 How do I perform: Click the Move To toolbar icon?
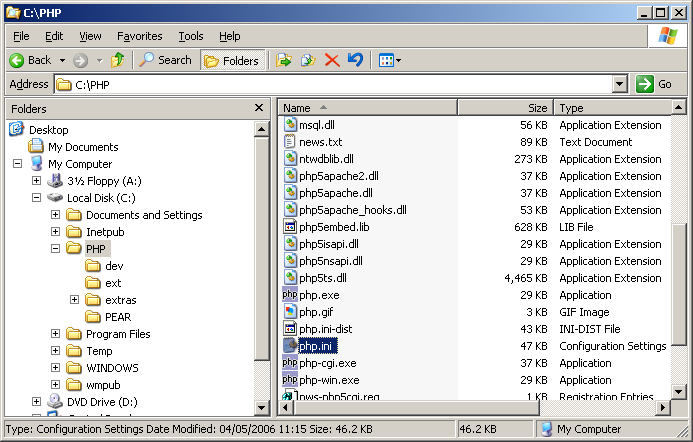(284, 60)
